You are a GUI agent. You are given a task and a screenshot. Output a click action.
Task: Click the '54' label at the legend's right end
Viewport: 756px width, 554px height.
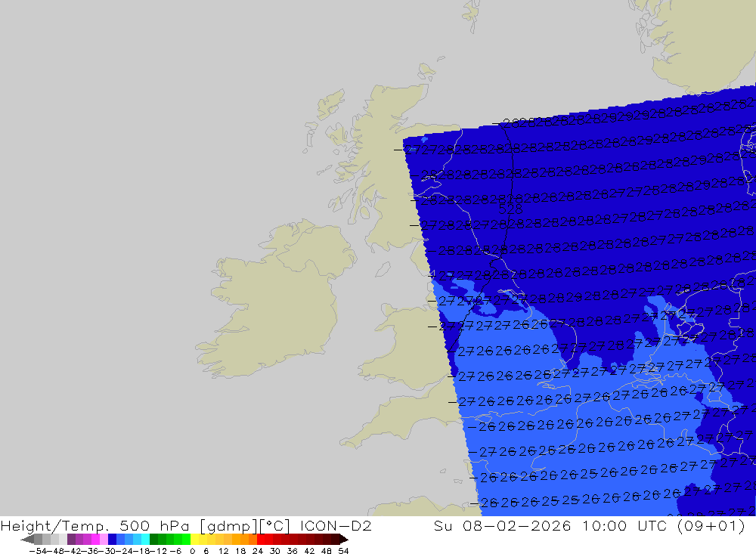(x=343, y=551)
